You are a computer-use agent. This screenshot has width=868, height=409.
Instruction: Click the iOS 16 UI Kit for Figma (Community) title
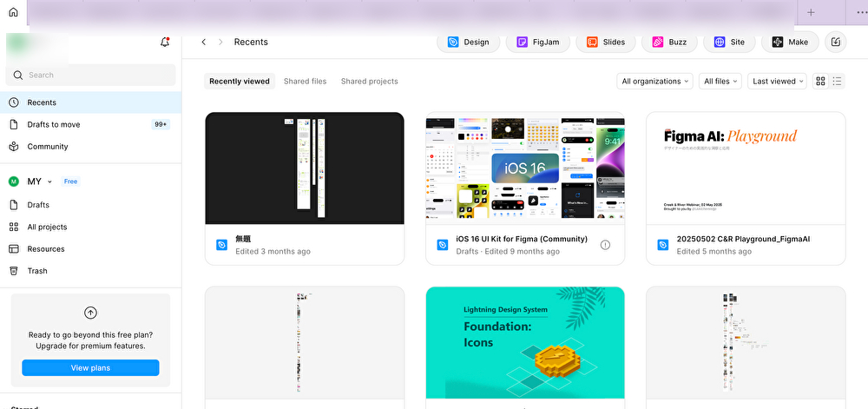point(522,239)
